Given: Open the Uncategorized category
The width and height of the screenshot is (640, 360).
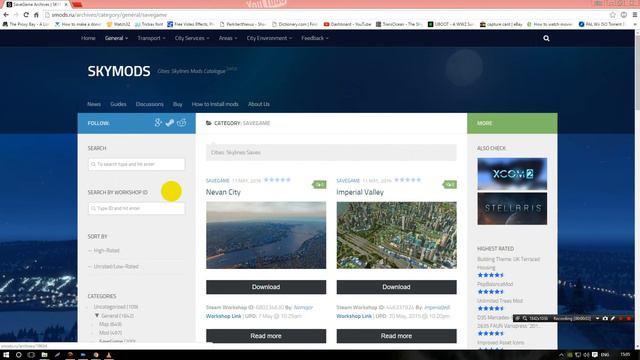Looking at the screenshot, I should pos(116,307).
